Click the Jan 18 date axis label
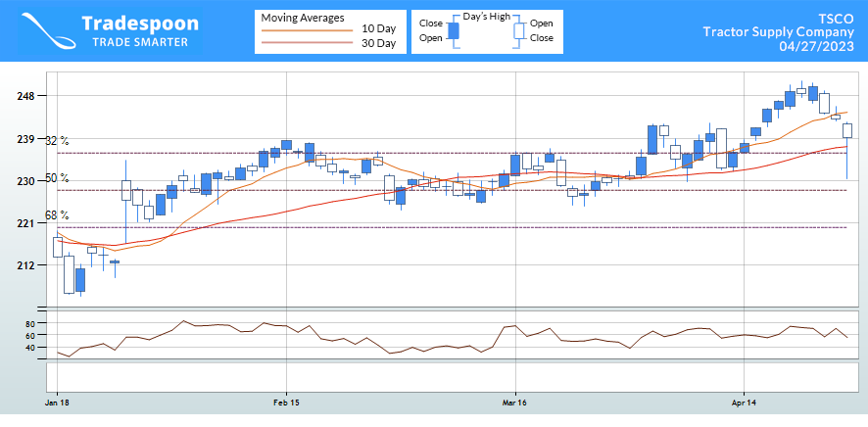This screenshot has width=868, height=427. [57, 403]
